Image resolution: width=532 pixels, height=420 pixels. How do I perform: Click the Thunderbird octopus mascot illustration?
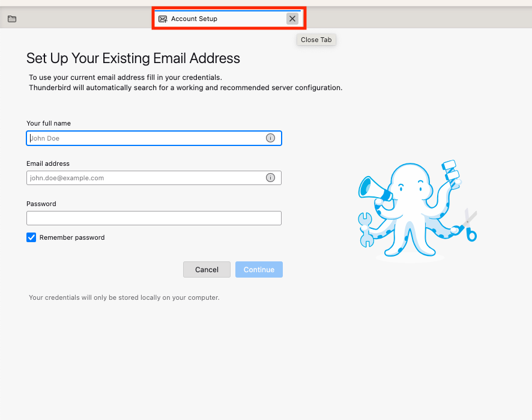(417, 210)
